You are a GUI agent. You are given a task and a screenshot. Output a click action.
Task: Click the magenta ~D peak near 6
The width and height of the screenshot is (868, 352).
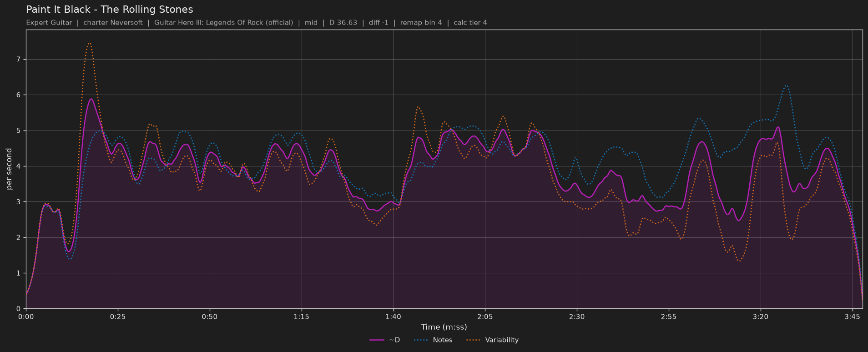point(91,99)
